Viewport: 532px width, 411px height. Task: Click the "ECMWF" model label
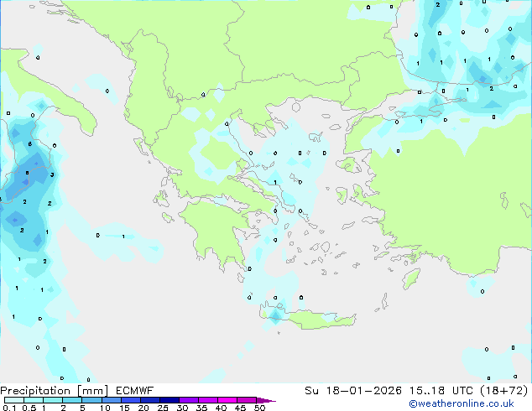tap(134, 391)
